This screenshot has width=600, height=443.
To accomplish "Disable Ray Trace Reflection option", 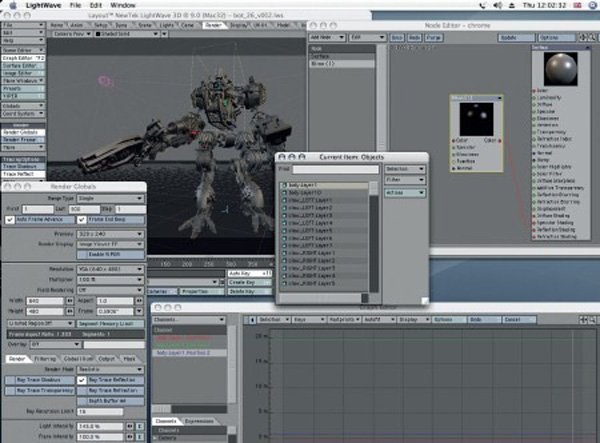I will click(82, 380).
